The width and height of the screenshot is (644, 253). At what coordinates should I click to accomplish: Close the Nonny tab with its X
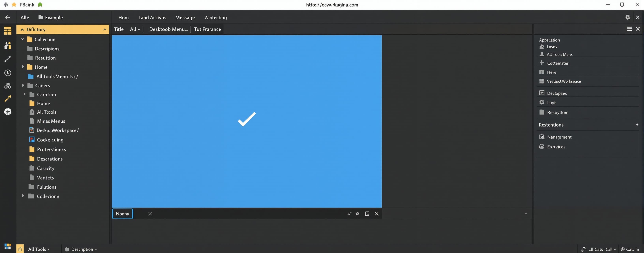coord(150,214)
